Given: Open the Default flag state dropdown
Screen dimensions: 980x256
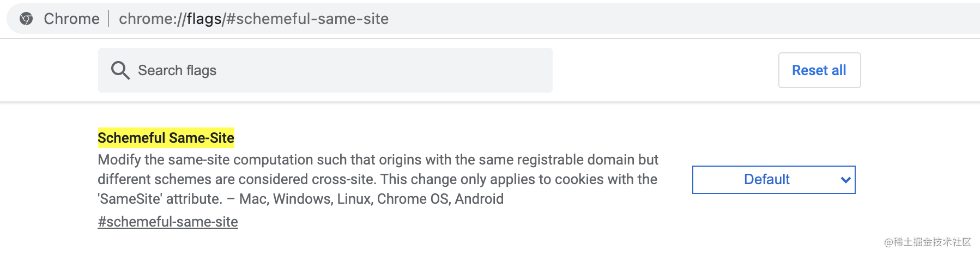Looking at the screenshot, I should [x=773, y=180].
